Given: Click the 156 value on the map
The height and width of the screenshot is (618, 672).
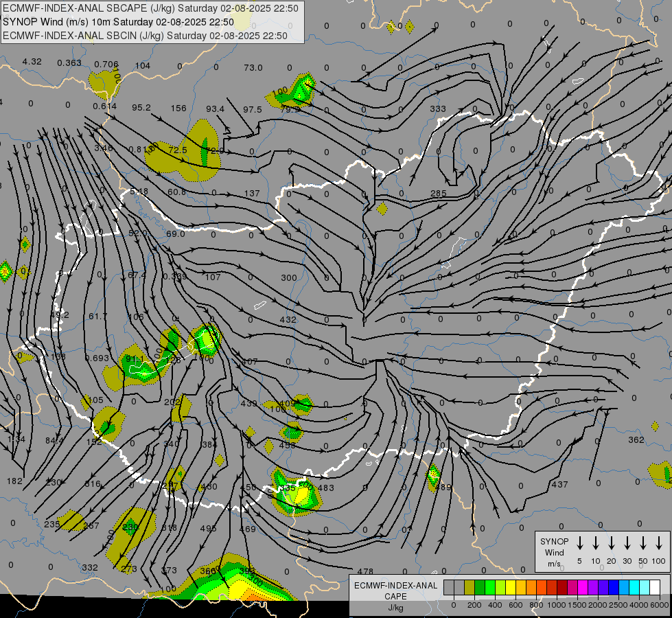Looking at the screenshot, I should pyautogui.click(x=178, y=108).
